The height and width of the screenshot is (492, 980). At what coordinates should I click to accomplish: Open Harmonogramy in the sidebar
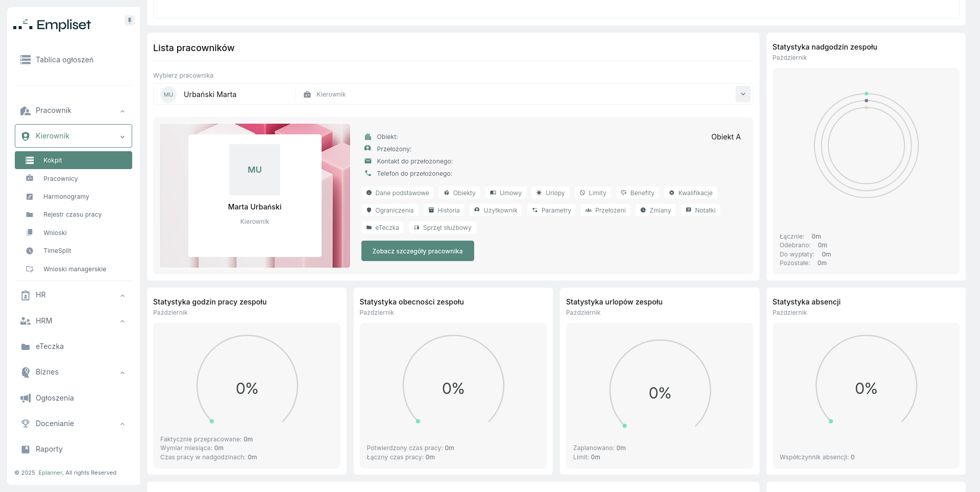point(73,197)
